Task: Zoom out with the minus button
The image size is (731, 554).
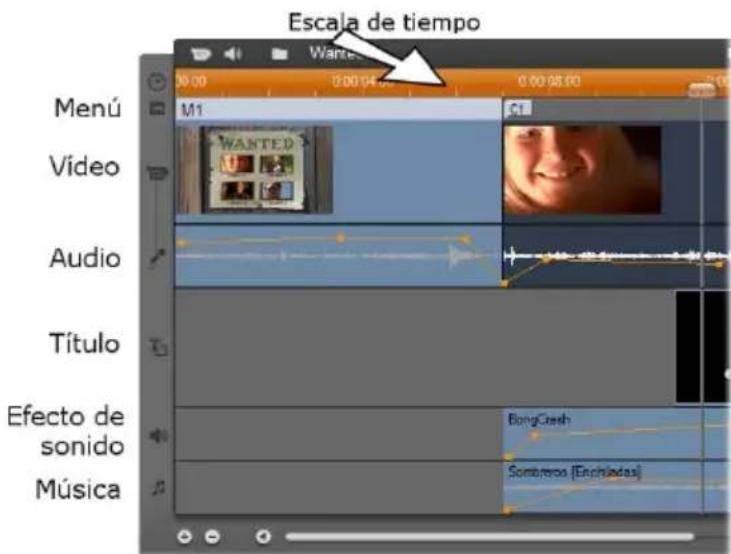Action: point(213,537)
